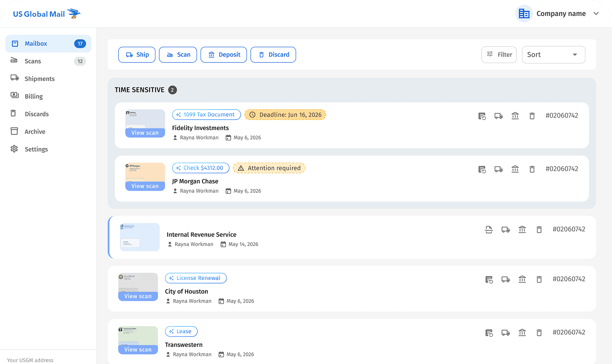The width and height of the screenshot is (612, 364).
Task: Click the scan icon on Transwestern row
Action: [x=489, y=333]
